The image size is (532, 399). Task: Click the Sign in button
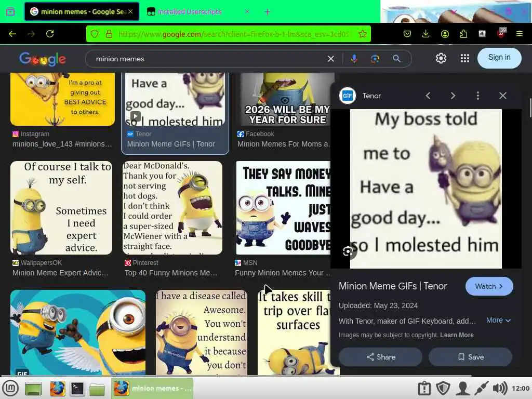click(499, 58)
